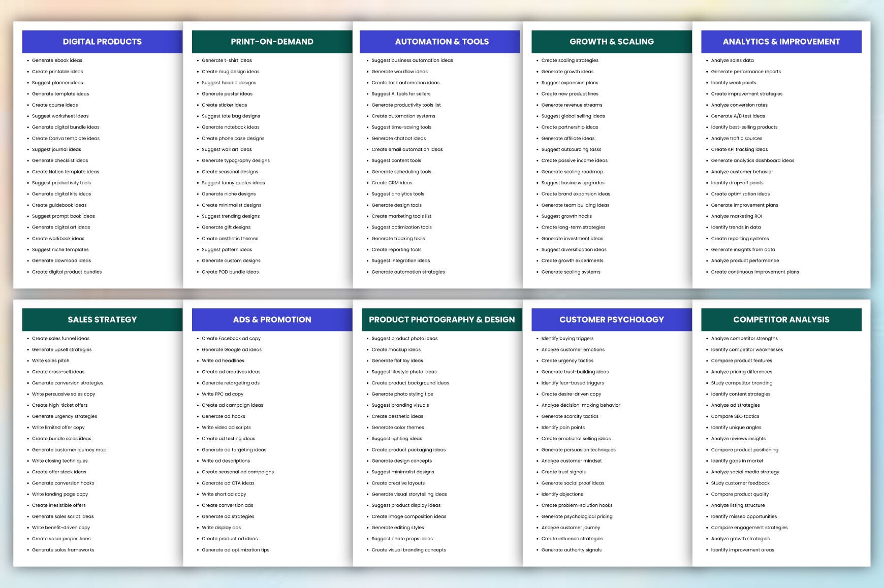This screenshot has height=588, width=884.
Task: Click the ADS & PROMOTION header
Action: (272, 319)
